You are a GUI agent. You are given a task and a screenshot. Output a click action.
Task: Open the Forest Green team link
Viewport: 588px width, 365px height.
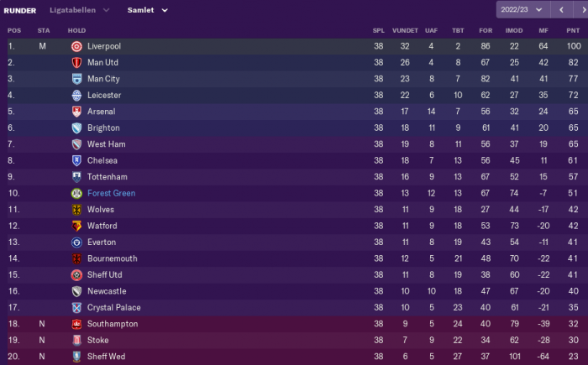[x=111, y=193]
